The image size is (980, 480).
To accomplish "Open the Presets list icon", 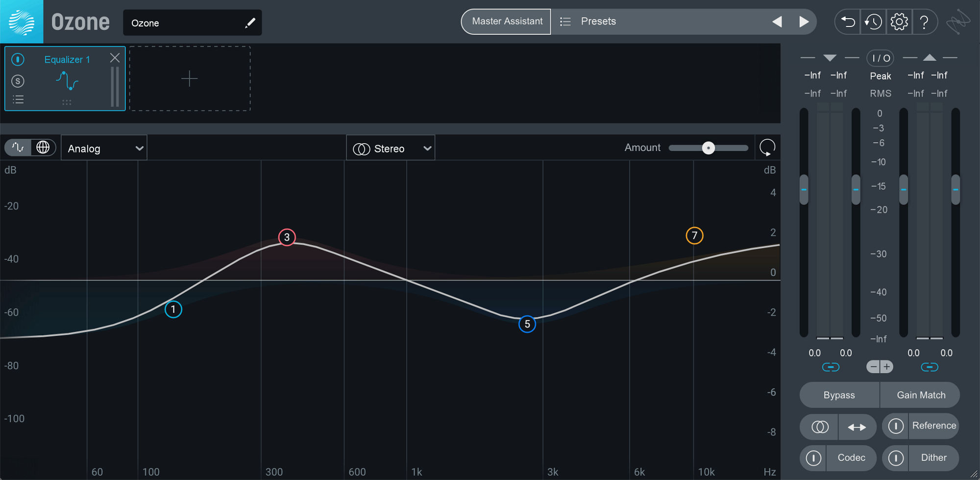I will [565, 22].
